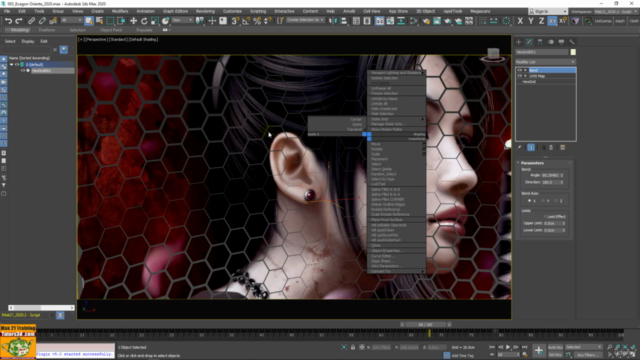
Task: Restrict transforms to Y axis
Action: coord(531,21)
